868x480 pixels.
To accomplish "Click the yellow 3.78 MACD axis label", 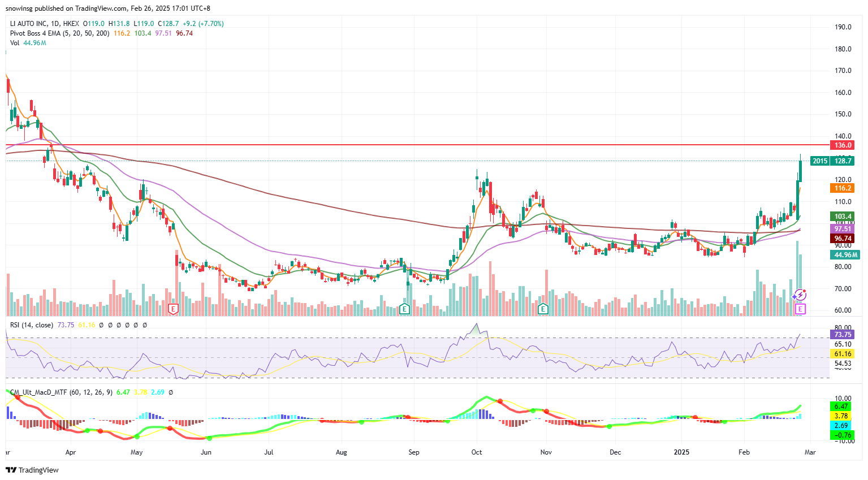I will 841,416.
